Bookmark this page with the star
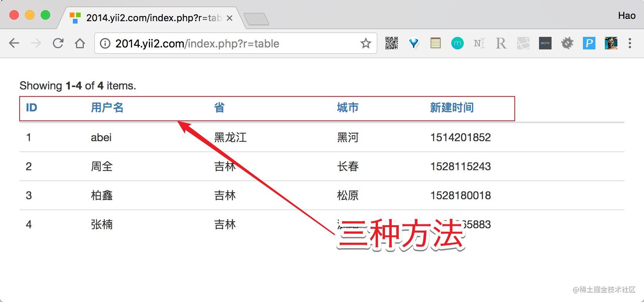644x302 pixels. [x=365, y=43]
